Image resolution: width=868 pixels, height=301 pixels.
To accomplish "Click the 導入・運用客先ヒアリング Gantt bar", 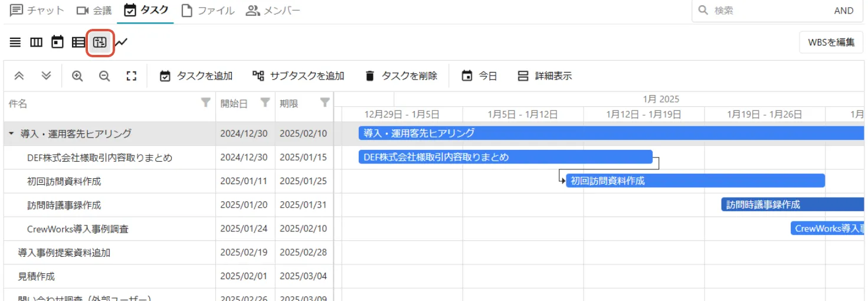I will pyautogui.click(x=612, y=133).
